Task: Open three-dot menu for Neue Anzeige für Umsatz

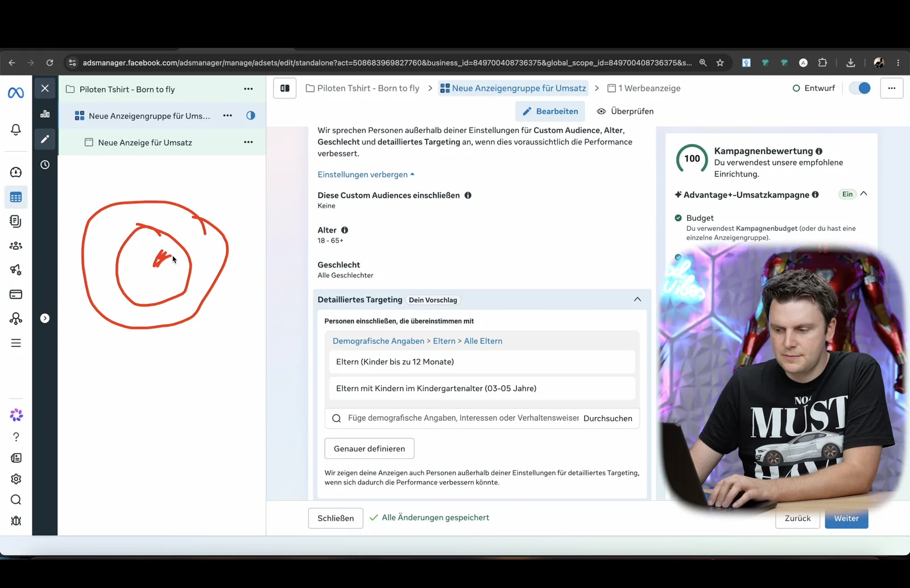Action: [249, 142]
